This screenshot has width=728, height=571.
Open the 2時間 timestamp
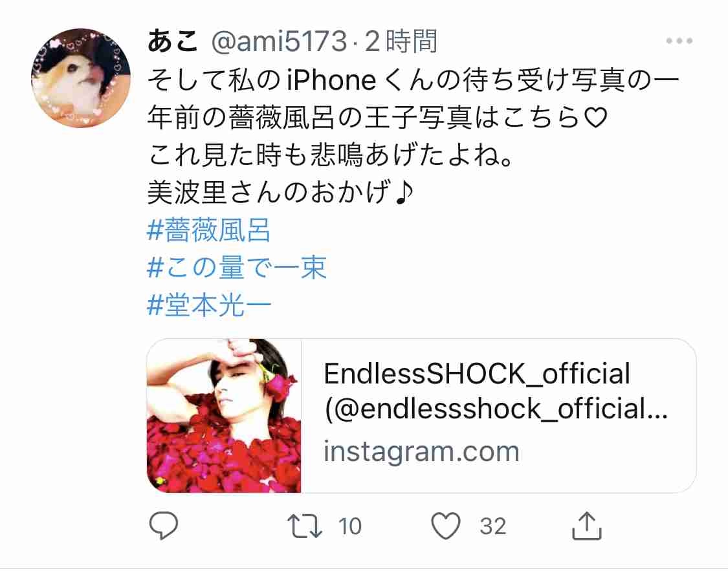pos(401,41)
